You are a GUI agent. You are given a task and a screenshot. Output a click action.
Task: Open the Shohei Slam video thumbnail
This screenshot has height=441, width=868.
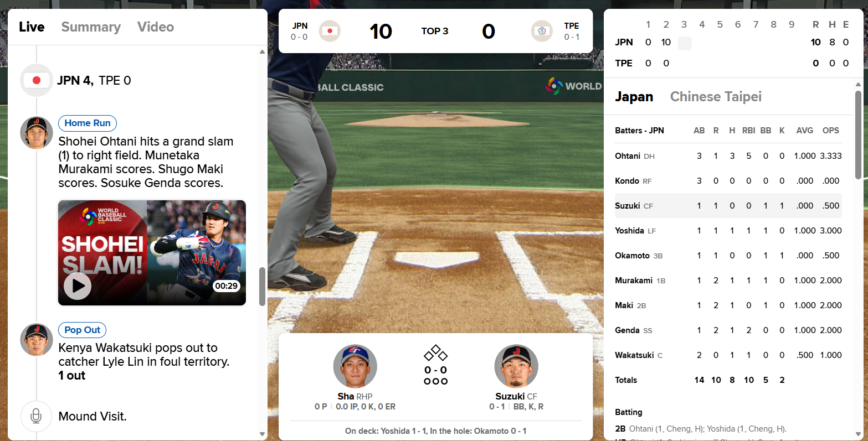coord(152,253)
